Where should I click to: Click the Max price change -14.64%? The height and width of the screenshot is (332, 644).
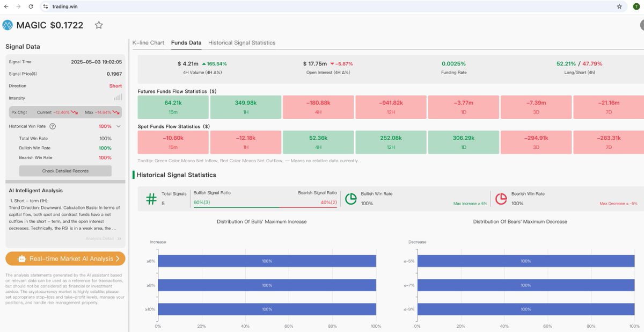pyautogui.click(x=104, y=113)
